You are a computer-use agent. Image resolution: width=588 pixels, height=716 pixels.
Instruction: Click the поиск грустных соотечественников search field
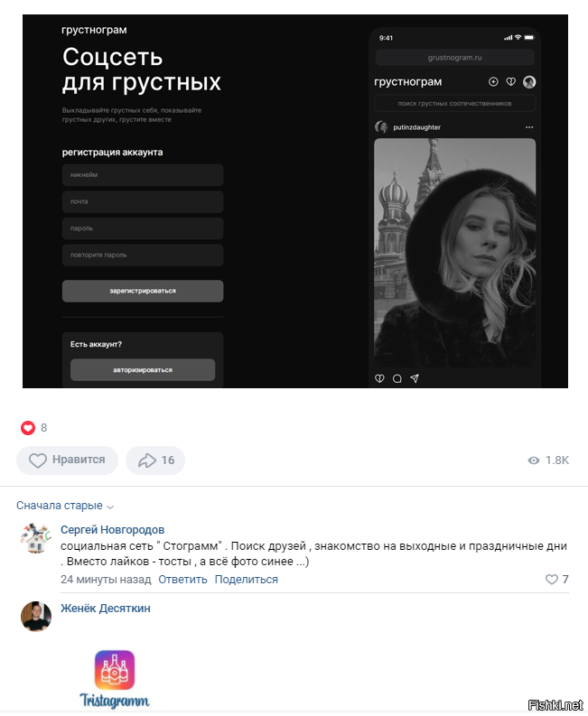[x=454, y=104]
